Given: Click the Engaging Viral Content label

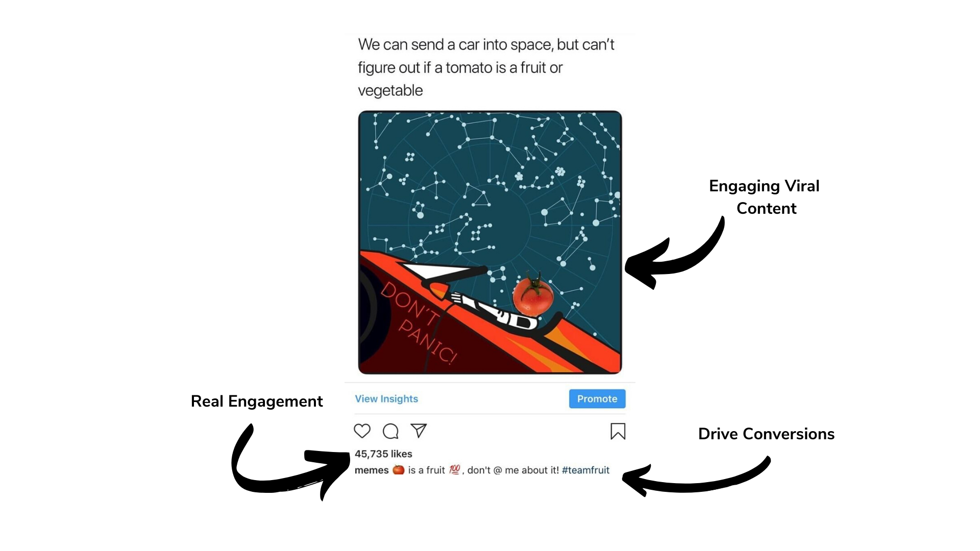Looking at the screenshot, I should [x=765, y=197].
